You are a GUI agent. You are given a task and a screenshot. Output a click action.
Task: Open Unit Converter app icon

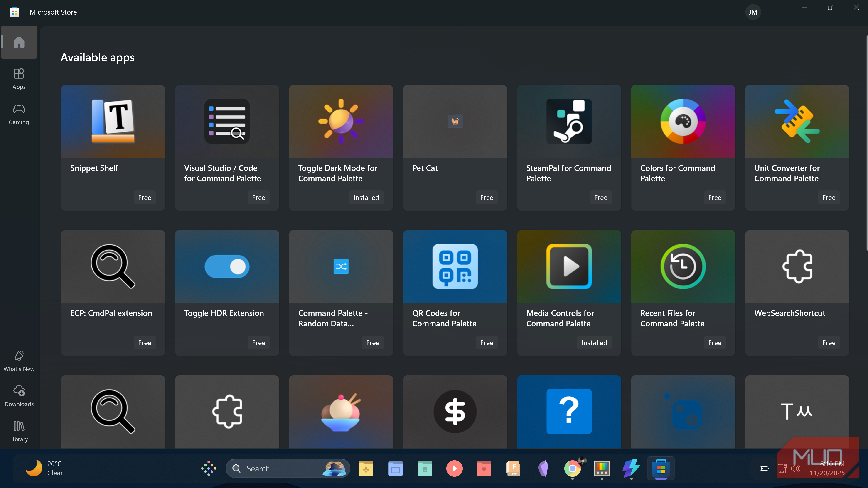pyautogui.click(x=797, y=121)
